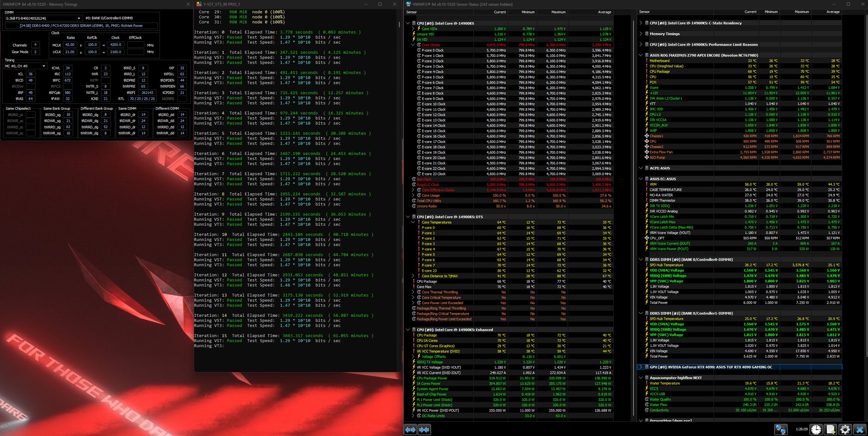Click HWiNFO icon in Sensor Status title bar
This screenshot has height=436, width=868.
pyautogui.click(x=408, y=4)
